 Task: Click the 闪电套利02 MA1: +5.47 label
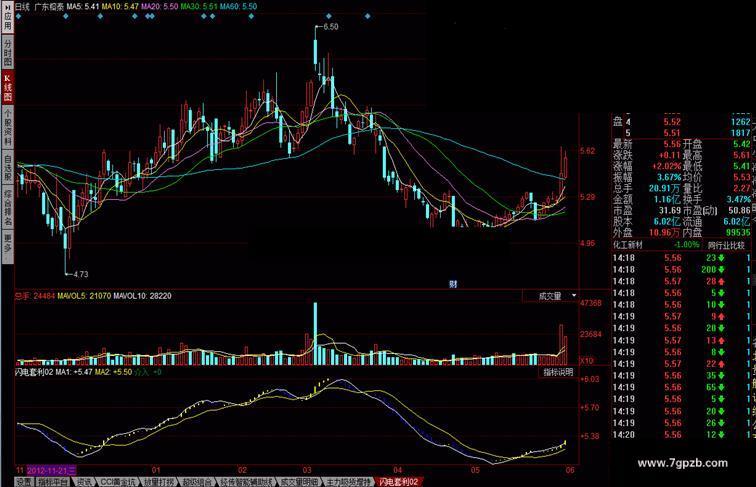point(54,372)
